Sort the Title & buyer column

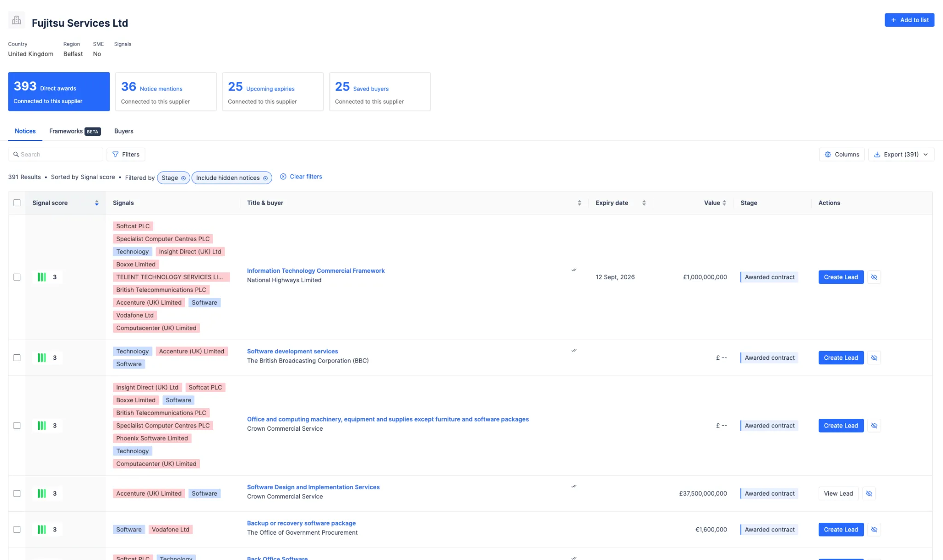[579, 203]
